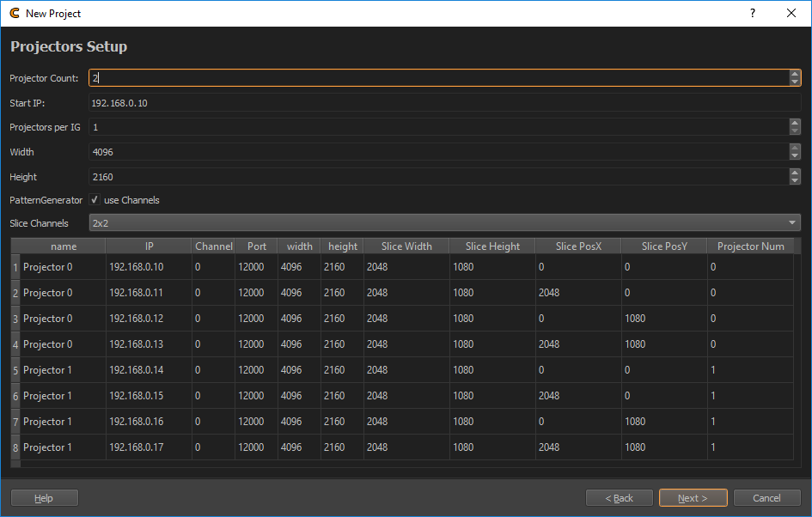Toggle the use Channels checkbox
This screenshot has height=517, width=812.
[x=95, y=200]
